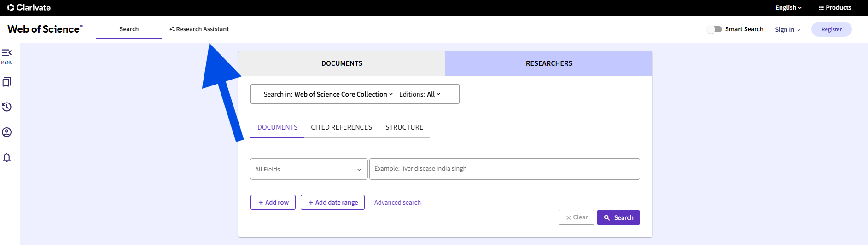Open Web of Science Core Collection dropdown

pyautogui.click(x=344, y=94)
